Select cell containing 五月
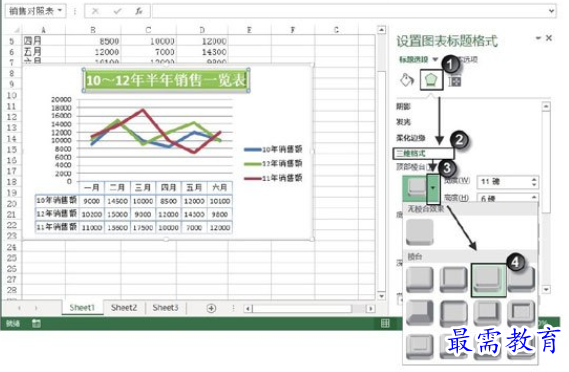Viewport: 569px width, 372px height. [44, 52]
